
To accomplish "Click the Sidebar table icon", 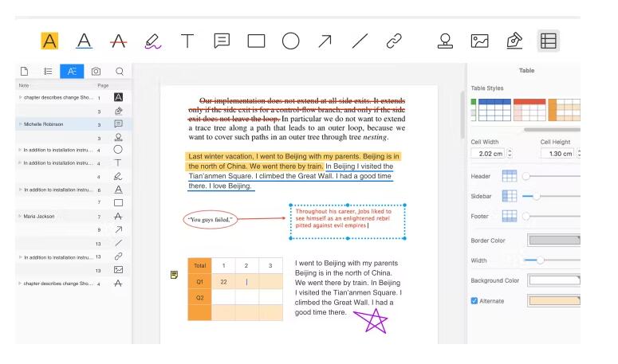I will (510, 196).
